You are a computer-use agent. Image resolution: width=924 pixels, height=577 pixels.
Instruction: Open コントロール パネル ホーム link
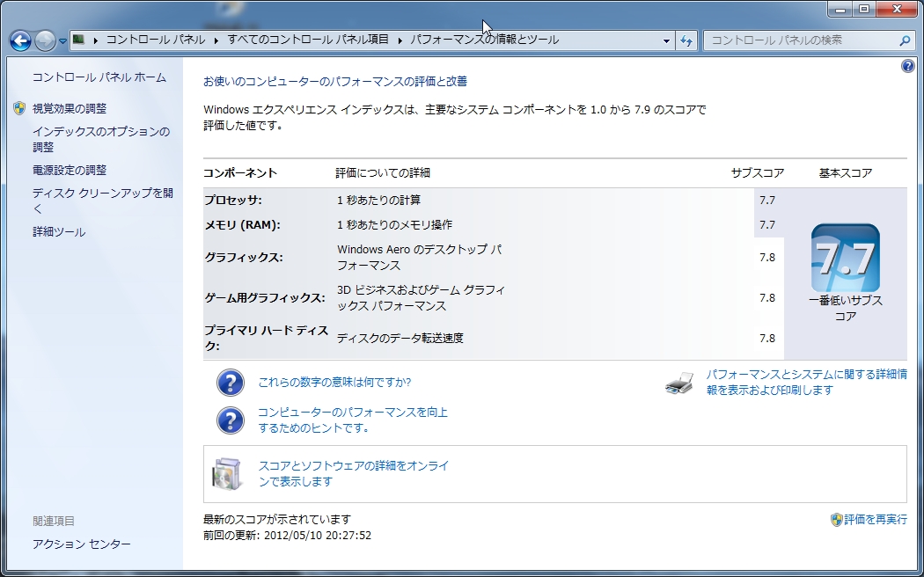click(99, 77)
